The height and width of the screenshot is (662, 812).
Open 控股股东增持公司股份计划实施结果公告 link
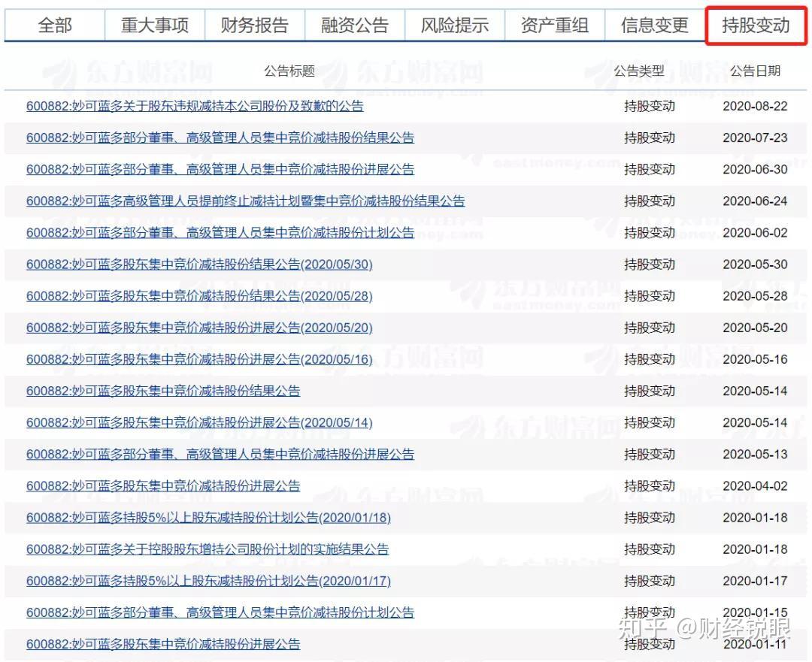[x=208, y=549]
